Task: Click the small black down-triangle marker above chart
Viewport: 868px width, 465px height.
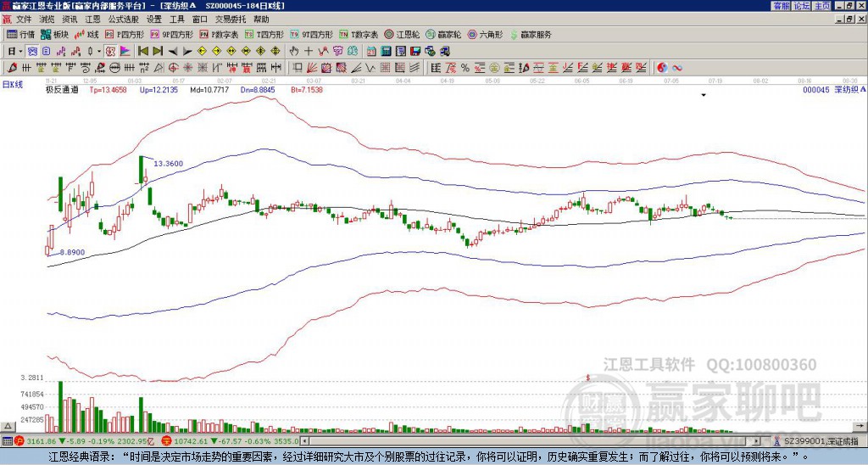Action: (704, 95)
